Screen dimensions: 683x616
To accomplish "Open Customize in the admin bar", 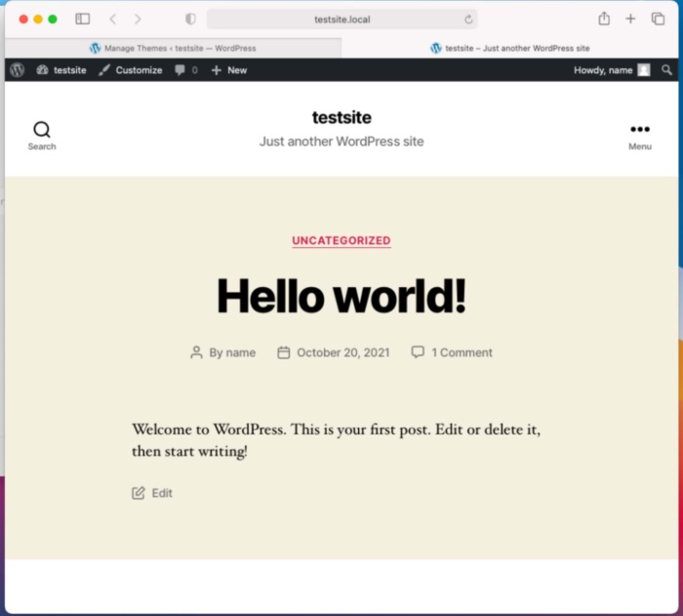I will (130, 69).
